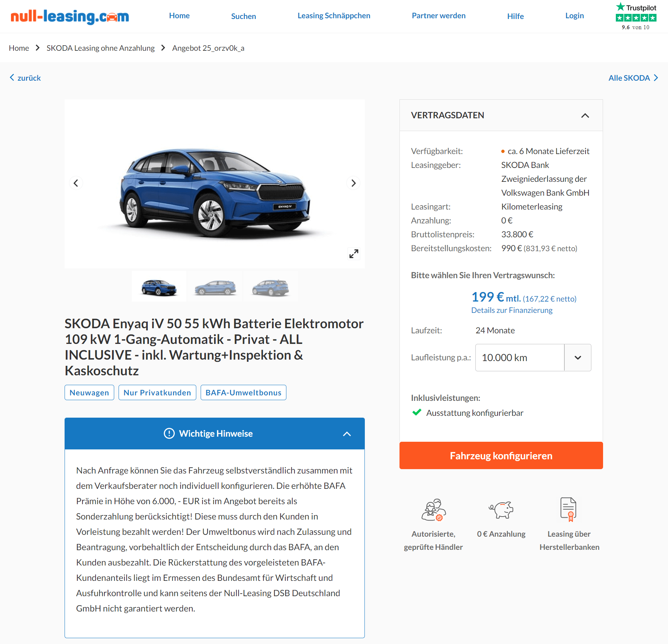Select the second car thumbnail
The image size is (668, 644).
pos(215,287)
